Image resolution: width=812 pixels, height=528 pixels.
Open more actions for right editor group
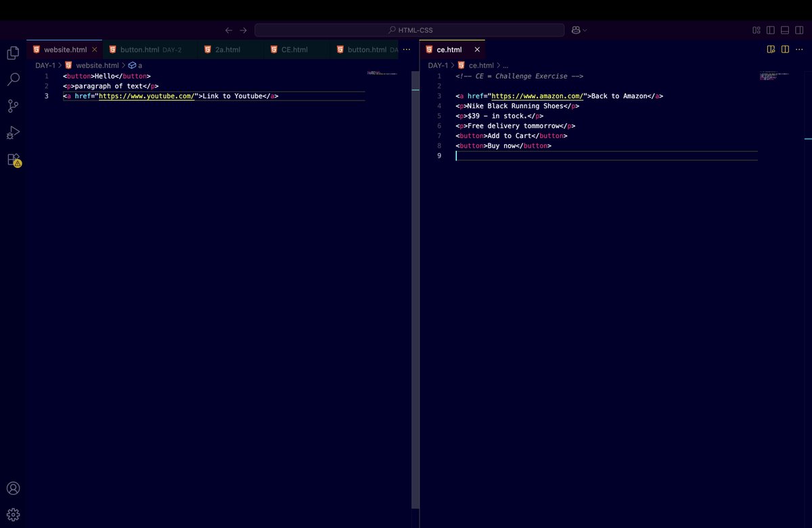800,49
